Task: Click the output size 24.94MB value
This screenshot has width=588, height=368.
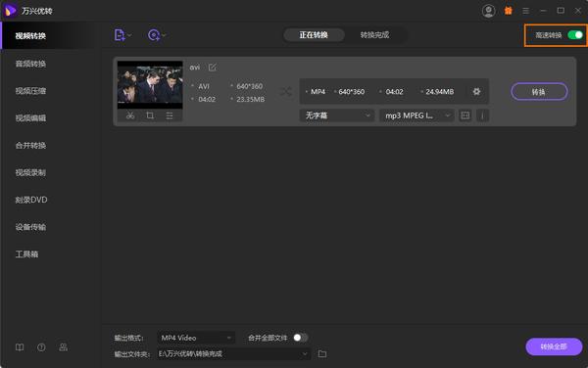Action: tap(439, 92)
